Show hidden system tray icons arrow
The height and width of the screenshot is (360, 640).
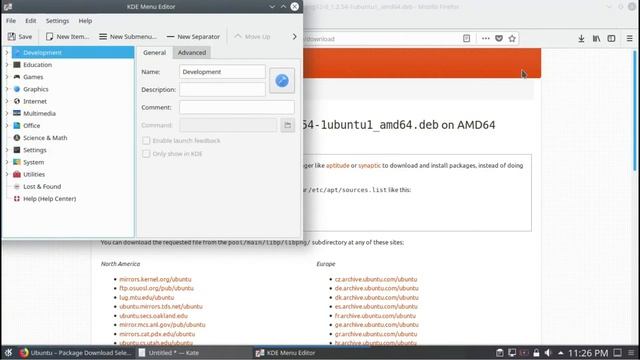click(x=561, y=353)
